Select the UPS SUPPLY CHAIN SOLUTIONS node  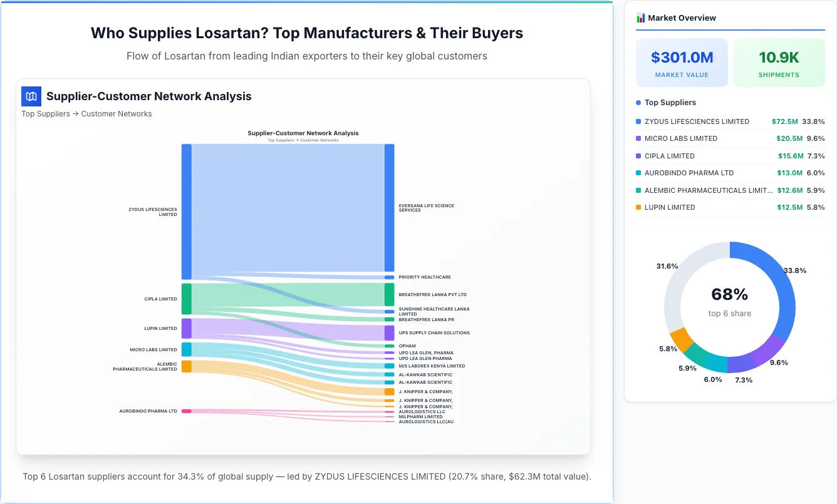pyautogui.click(x=389, y=332)
